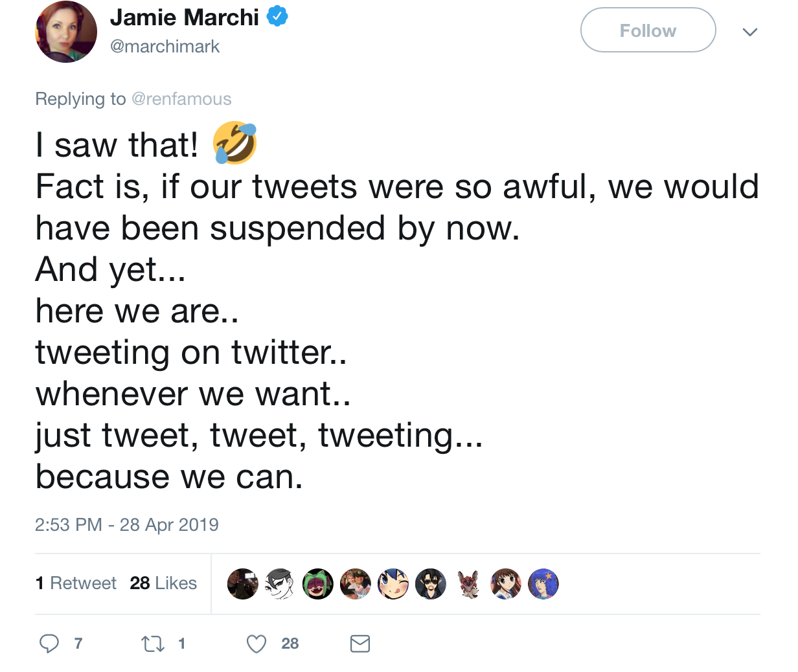
Task: Click the blue verified badge
Action: (x=277, y=16)
